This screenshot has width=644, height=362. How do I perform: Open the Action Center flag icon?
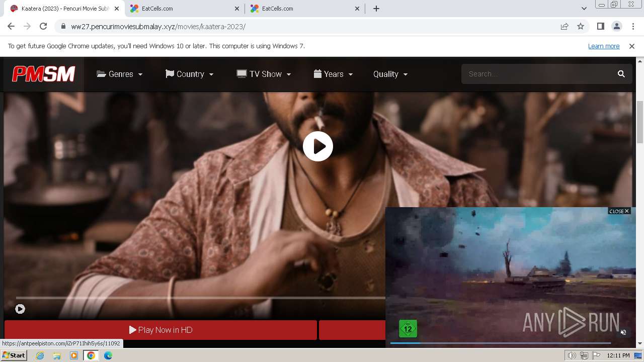(x=596, y=355)
